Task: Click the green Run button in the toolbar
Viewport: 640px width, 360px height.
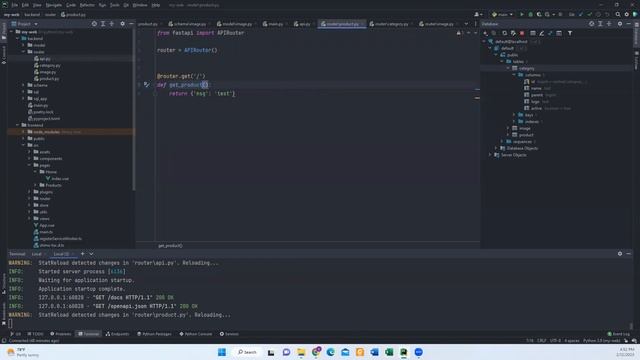Action: point(522,14)
